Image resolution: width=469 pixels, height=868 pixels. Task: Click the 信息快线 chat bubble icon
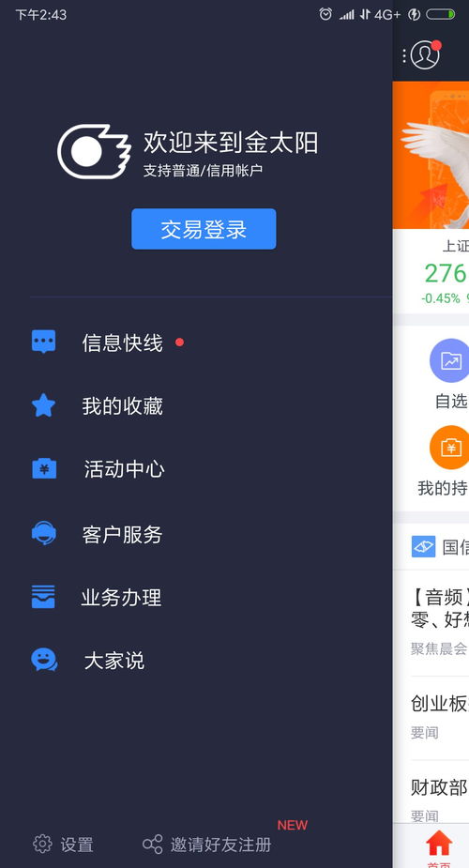(x=44, y=342)
